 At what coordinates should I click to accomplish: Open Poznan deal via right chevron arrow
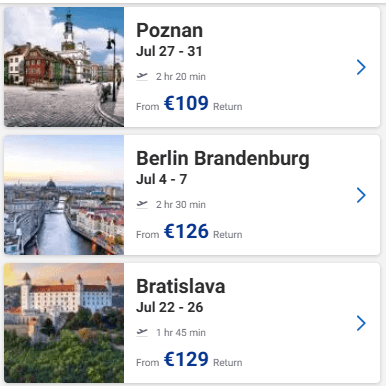coord(361,67)
